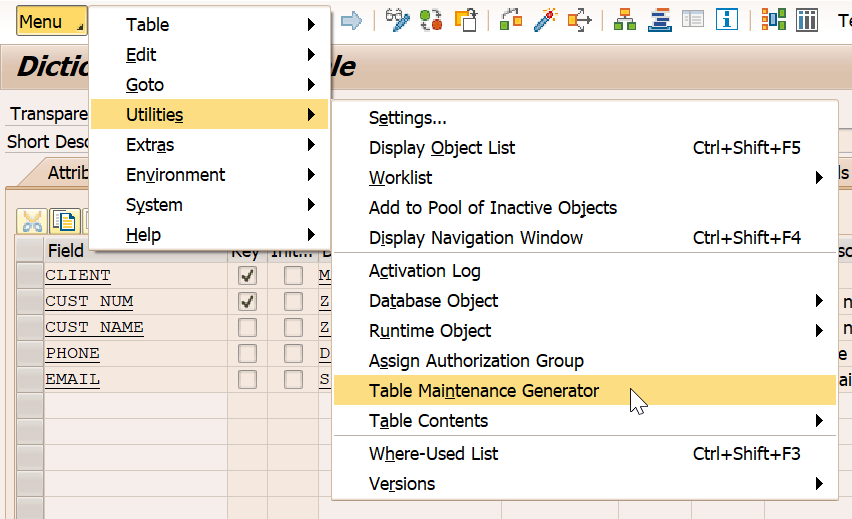The width and height of the screenshot is (852, 519).
Task: Expand the Extras submenu
Action: [x=209, y=145]
